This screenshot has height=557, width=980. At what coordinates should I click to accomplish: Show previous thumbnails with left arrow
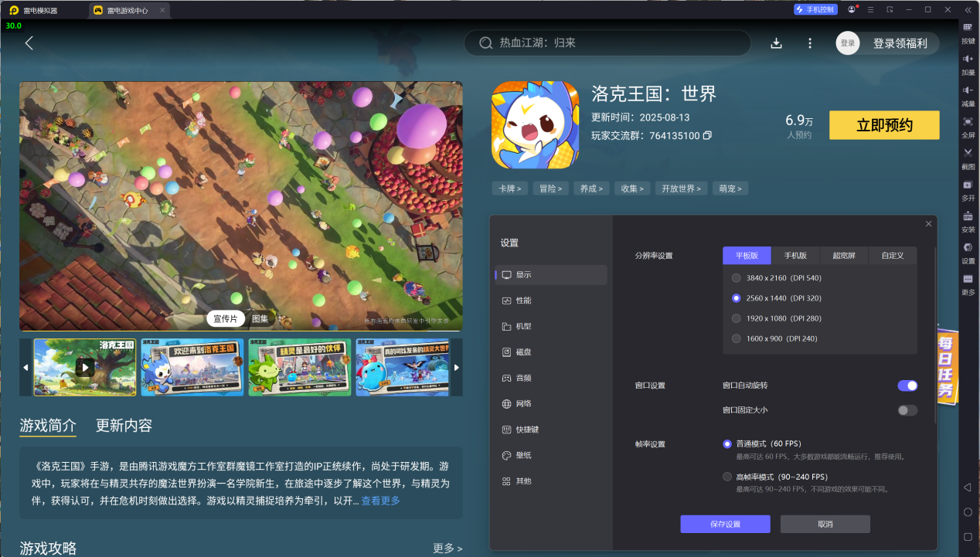point(26,367)
